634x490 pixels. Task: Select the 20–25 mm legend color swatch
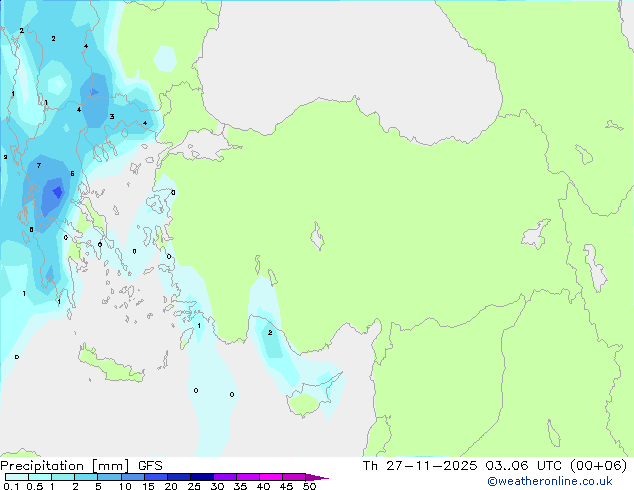click(x=178, y=477)
